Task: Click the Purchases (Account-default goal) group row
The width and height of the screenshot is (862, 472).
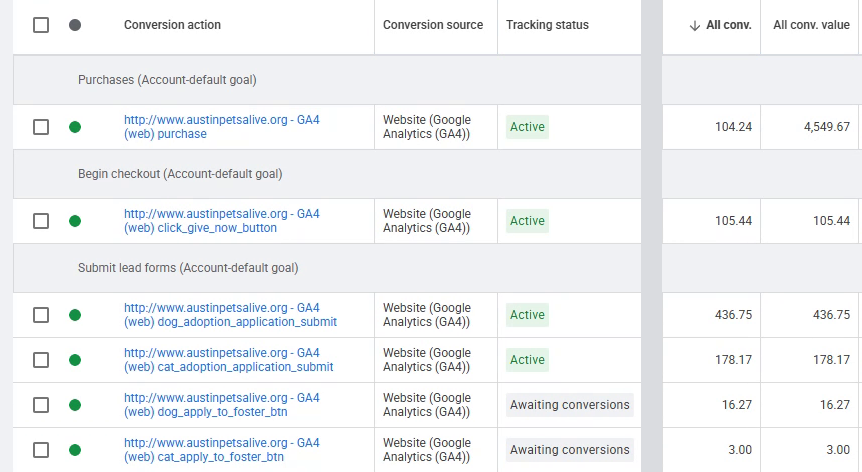Action: 327,80
